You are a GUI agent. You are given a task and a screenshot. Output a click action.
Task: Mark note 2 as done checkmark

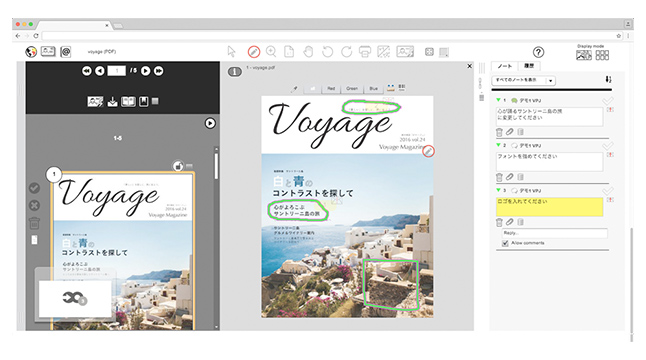click(607, 145)
